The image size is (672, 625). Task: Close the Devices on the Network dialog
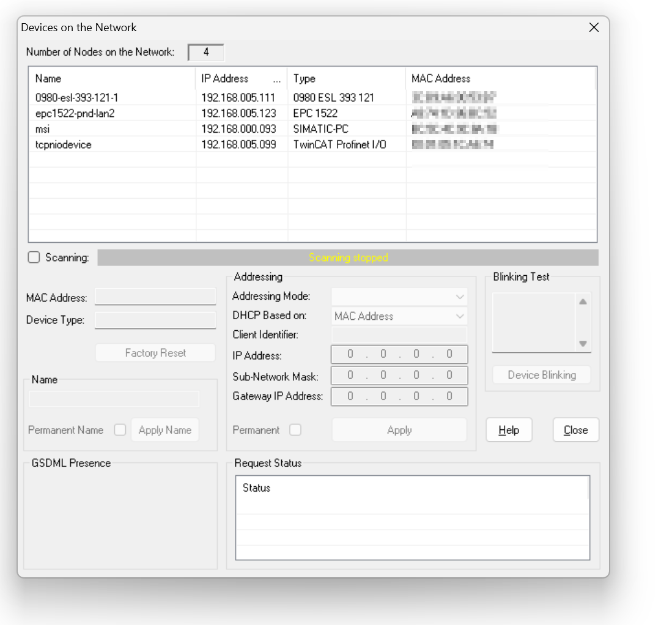tap(594, 28)
